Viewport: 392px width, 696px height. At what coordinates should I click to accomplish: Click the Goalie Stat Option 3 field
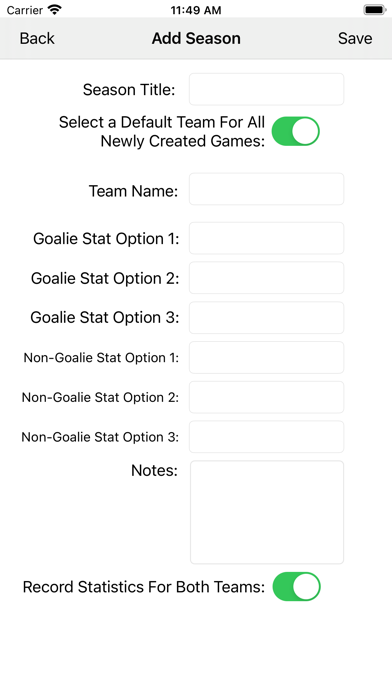(266, 318)
